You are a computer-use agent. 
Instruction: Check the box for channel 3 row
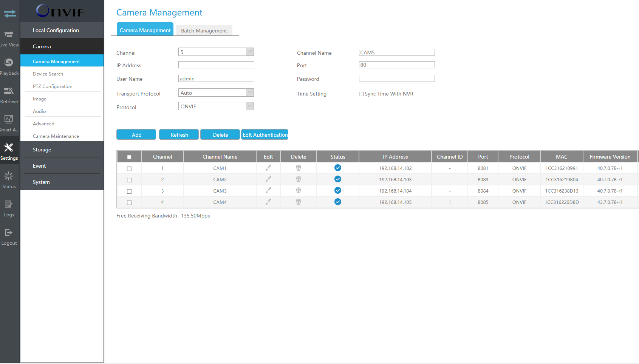pyautogui.click(x=129, y=191)
